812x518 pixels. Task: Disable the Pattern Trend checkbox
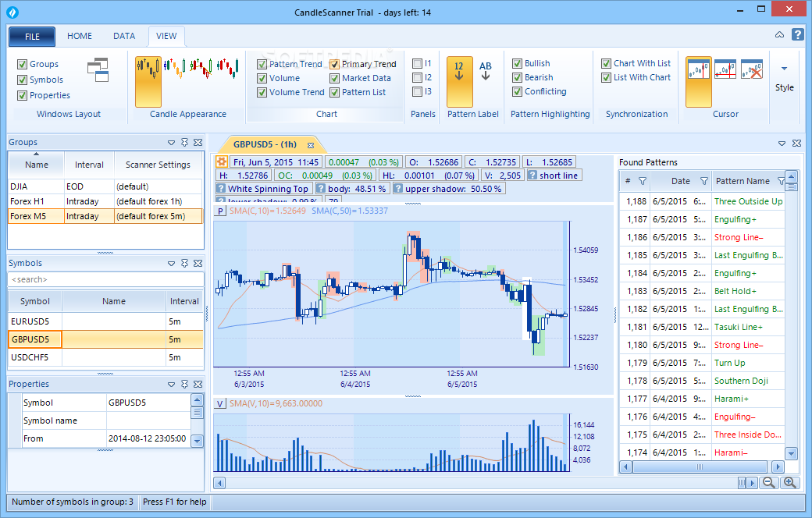tap(262, 64)
